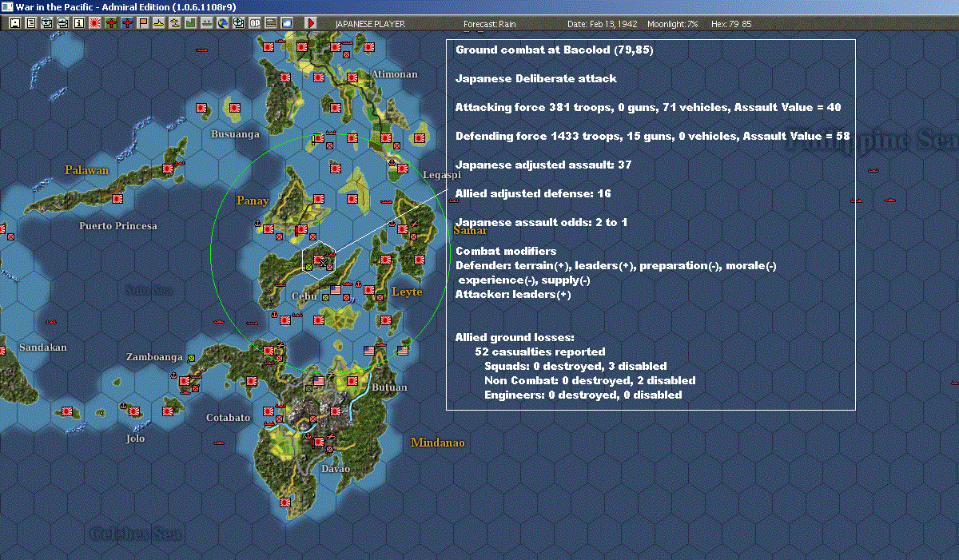
Task: Select the Japanese unit with crossed swords at Bacolod
Action: 320,260
